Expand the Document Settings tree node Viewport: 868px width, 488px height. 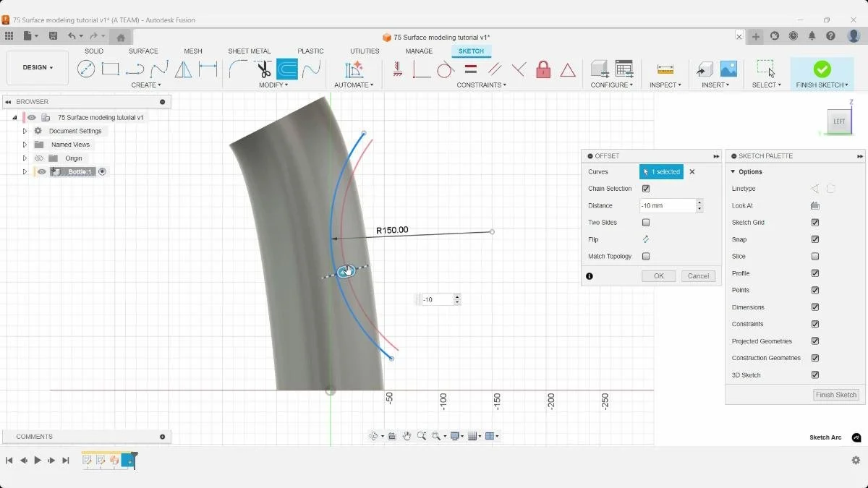[x=25, y=131]
